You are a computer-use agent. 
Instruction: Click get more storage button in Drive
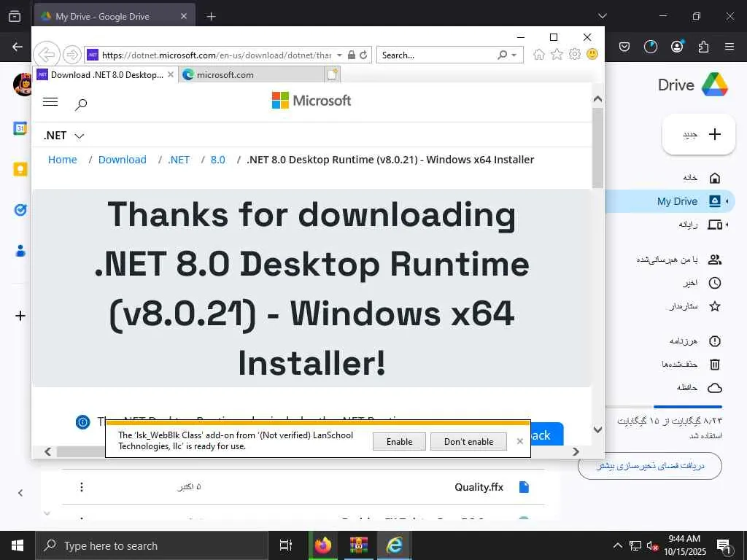click(x=650, y=466)
